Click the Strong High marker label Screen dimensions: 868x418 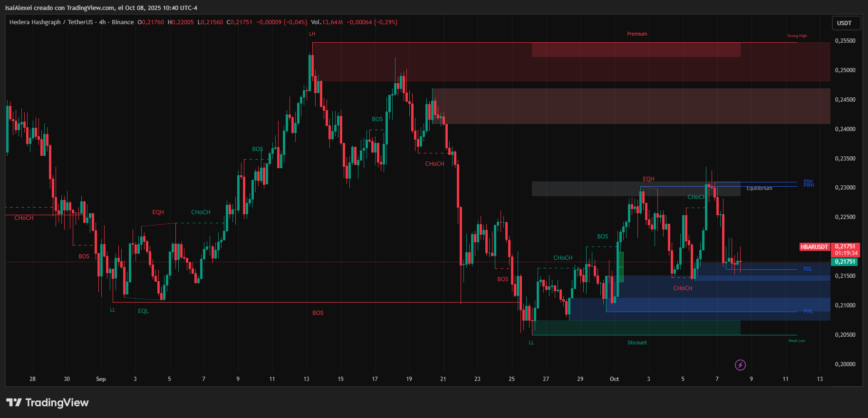pos(797,36)
